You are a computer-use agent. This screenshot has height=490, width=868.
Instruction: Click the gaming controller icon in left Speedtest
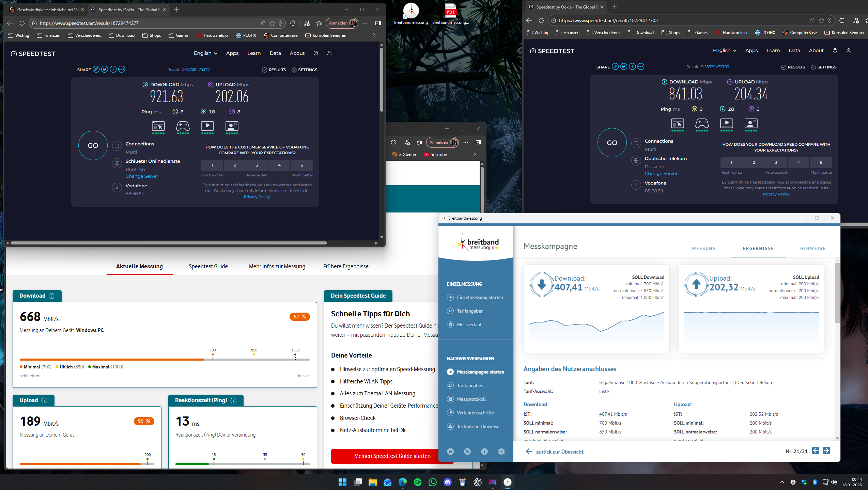click(183, 126)
